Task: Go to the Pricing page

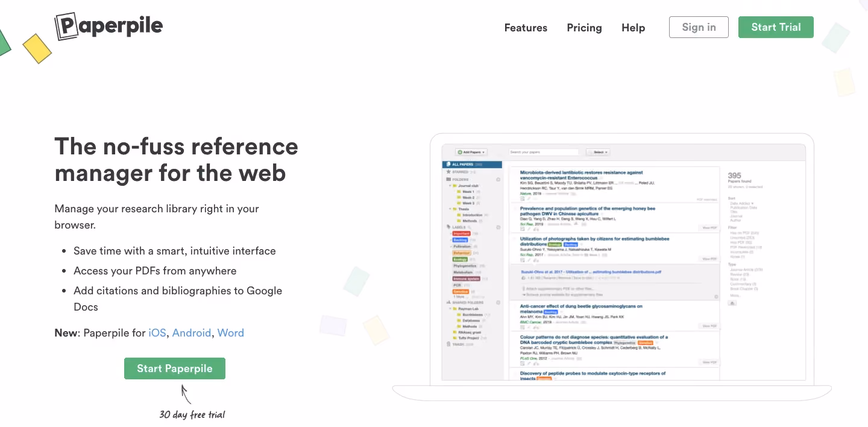Action: 584,28
